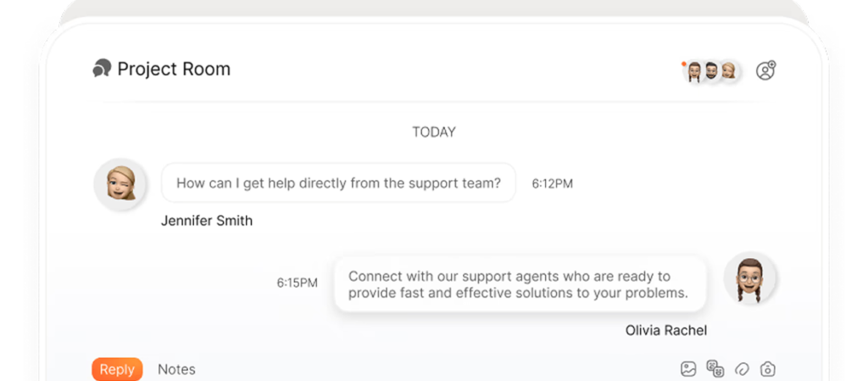Viewport: 868px width, 381px height.
Task: Switch to the Notes tab
Action: (x=176, y=369)
